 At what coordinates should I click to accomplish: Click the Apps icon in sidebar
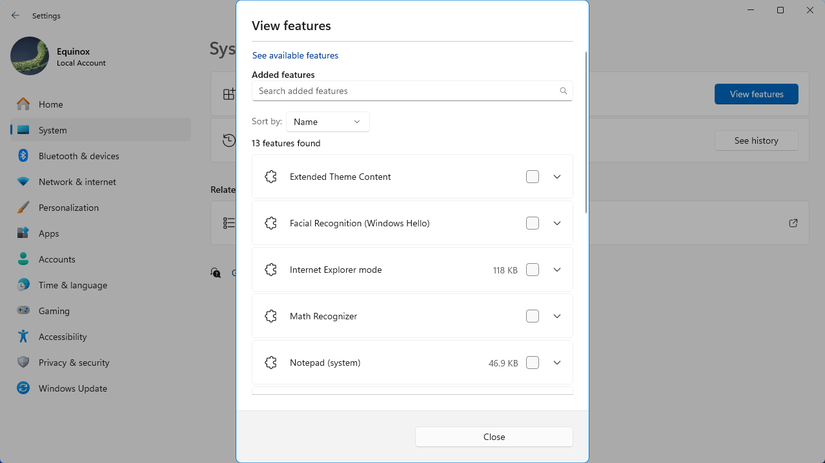(23, 233)
